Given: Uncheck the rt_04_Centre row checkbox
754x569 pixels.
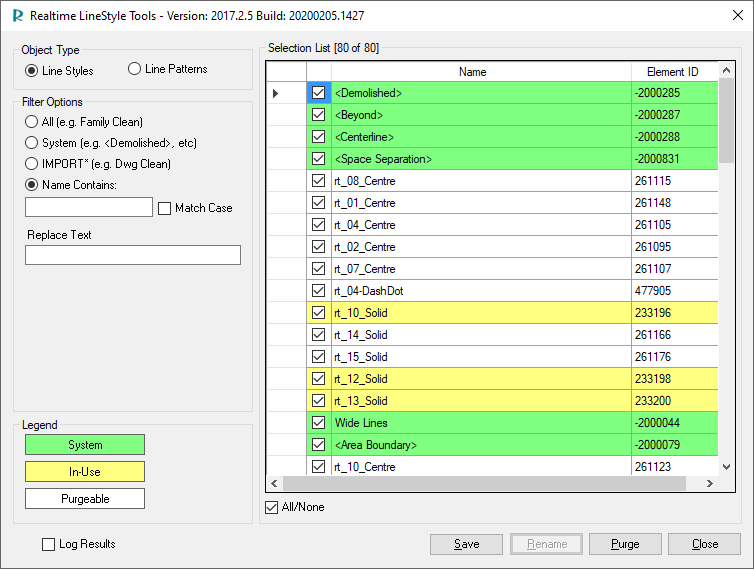Looking at the screenshot, I should pos(318,225).
